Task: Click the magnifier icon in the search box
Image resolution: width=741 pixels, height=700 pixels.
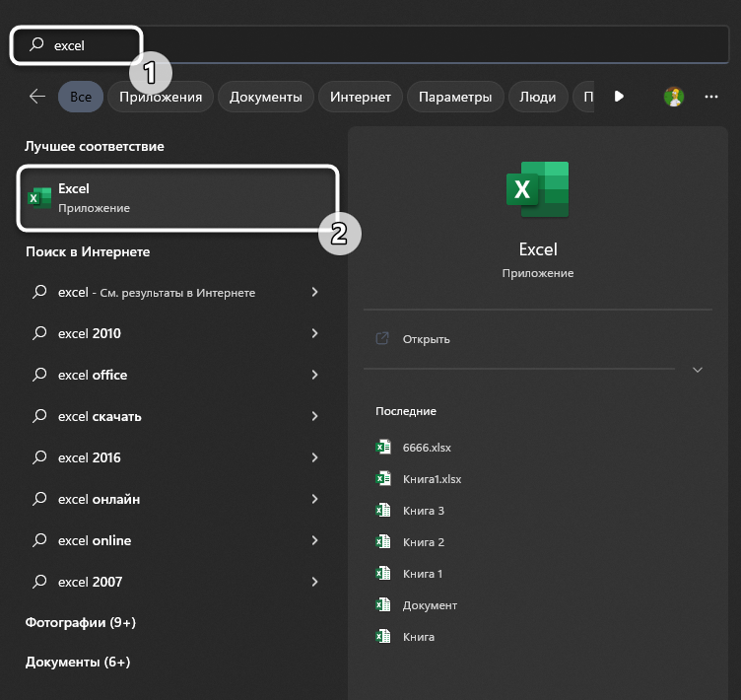Action: click(x=36, y=44)
